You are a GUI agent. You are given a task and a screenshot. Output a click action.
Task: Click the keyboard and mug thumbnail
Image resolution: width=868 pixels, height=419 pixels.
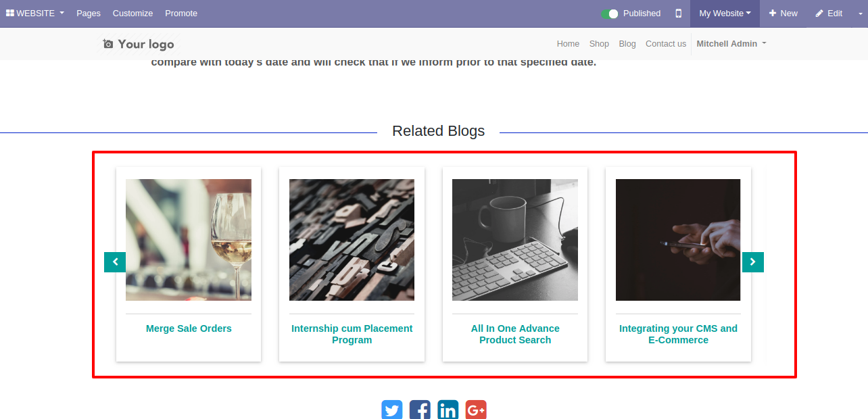pos(515,240)
